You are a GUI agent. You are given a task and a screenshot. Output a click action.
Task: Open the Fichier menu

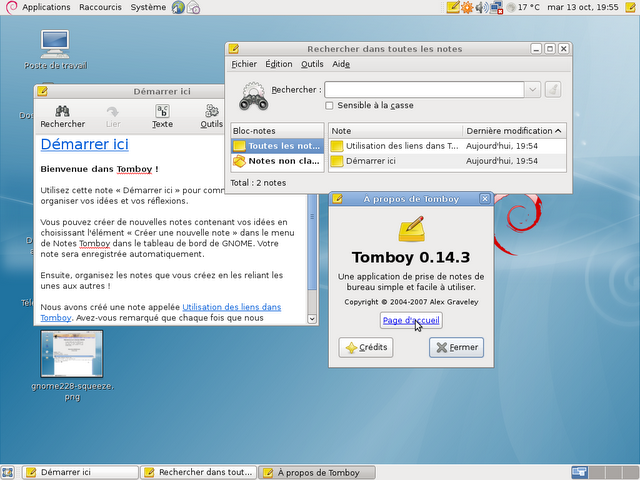point(244,64)
